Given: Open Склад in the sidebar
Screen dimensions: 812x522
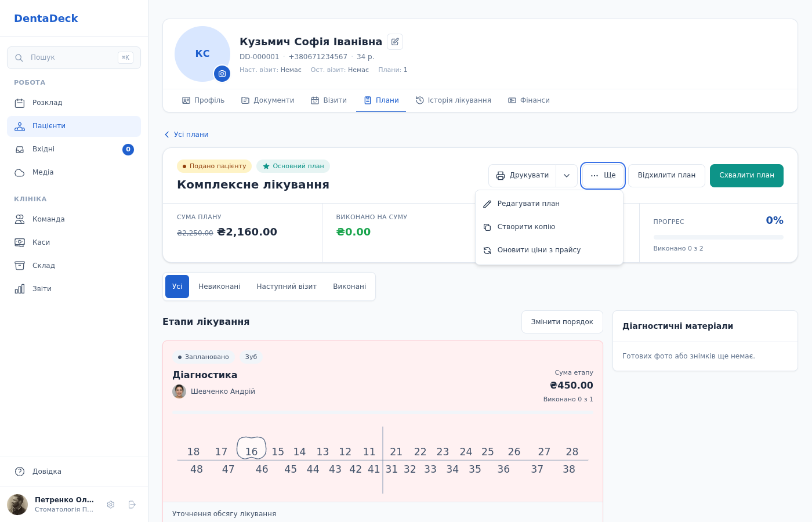Looking at the screenshot, I should tap(74, 266).
